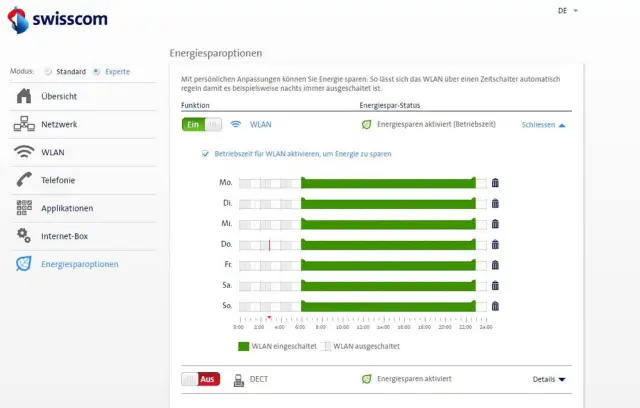Delete Sunday (So.) schedule with trash icon
This screenshot has width=640, height=408.
coord(495,306)
